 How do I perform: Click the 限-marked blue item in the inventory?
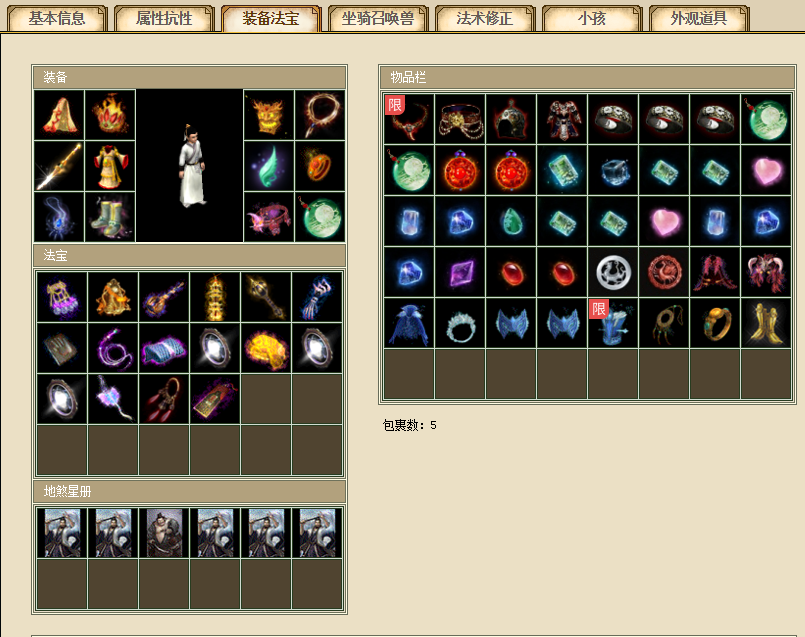(x=613, y=323)
